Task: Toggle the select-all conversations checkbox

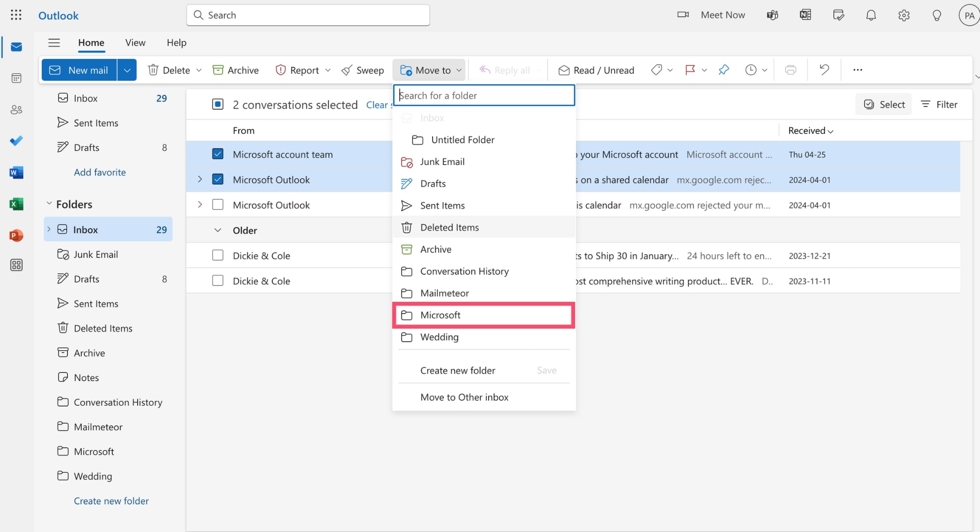Action: (218, 104)
